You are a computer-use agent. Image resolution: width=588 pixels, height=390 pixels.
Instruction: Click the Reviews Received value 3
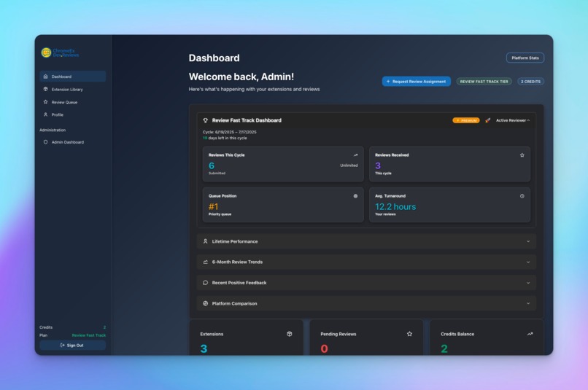tap(378, 165)
